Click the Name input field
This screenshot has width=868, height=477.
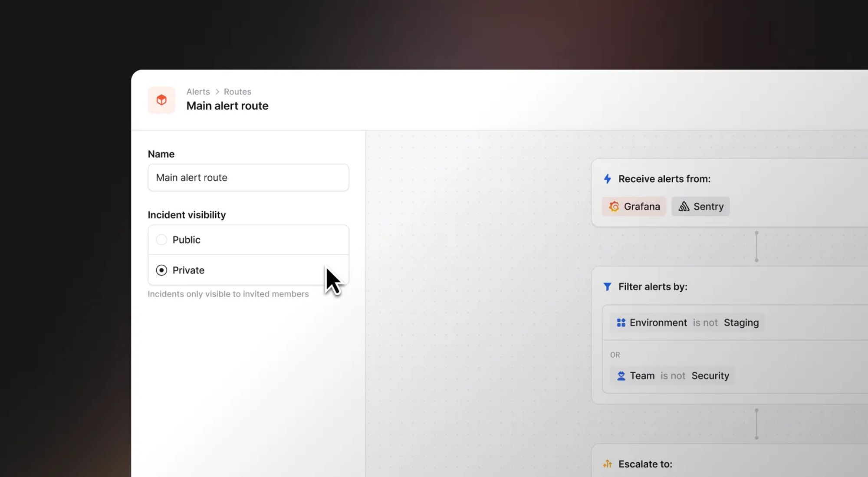[248, 178]
